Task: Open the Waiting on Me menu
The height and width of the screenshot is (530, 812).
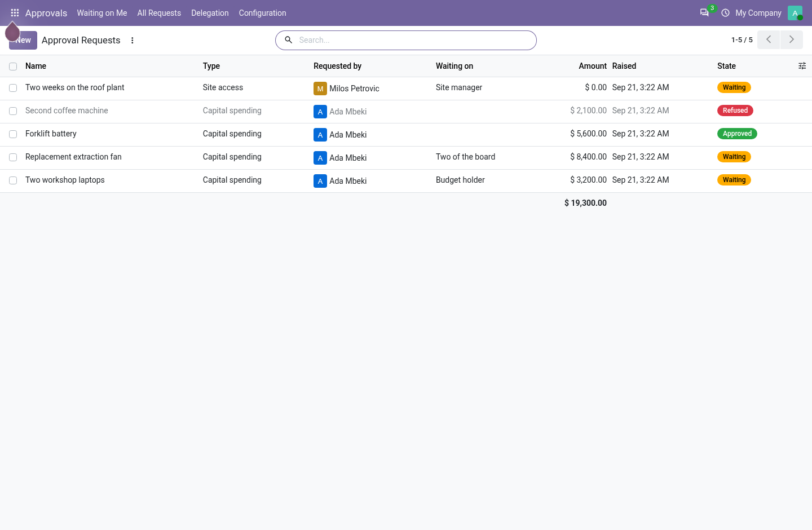Action: (x=102, y=13)
